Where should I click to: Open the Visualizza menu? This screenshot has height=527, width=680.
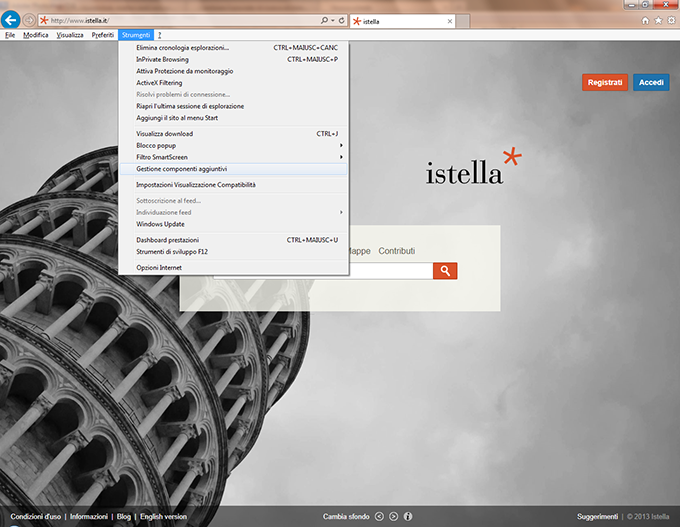click(70, 35)
